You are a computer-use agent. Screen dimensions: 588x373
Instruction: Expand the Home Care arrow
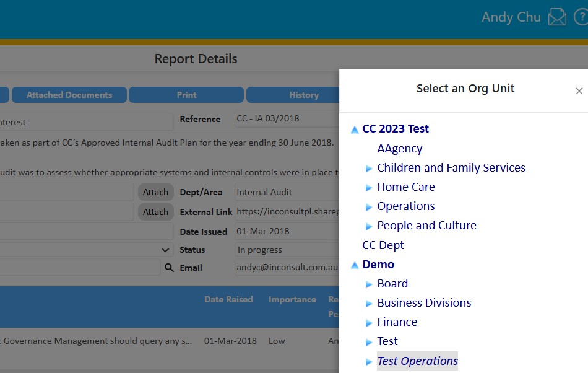click(x=369, y=188)
